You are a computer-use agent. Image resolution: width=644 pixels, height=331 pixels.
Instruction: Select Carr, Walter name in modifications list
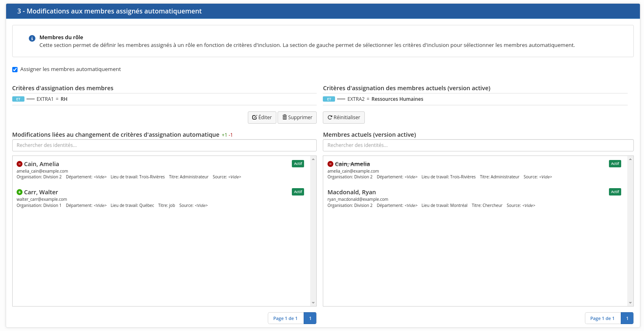click(x=41, y=192)
